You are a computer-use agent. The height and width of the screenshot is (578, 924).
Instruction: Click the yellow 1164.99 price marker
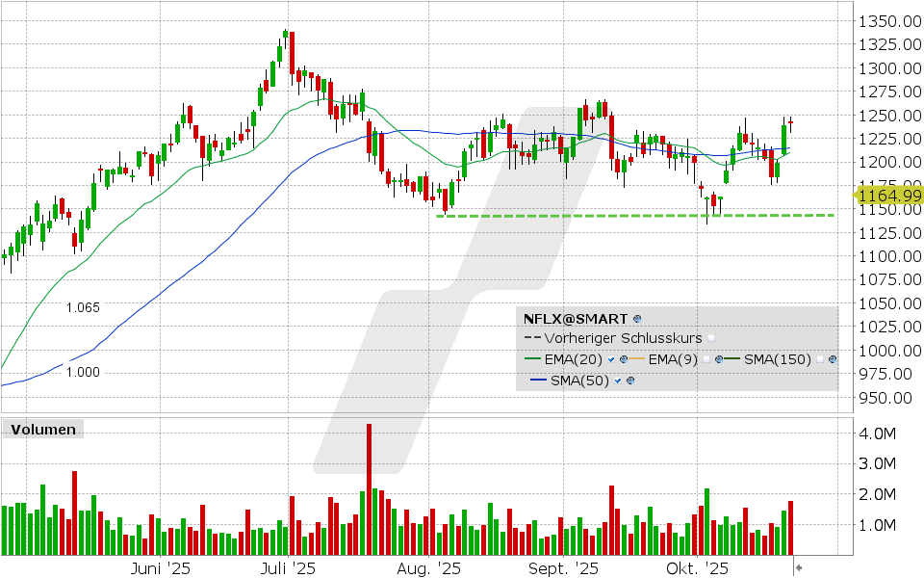coord(887,196)
